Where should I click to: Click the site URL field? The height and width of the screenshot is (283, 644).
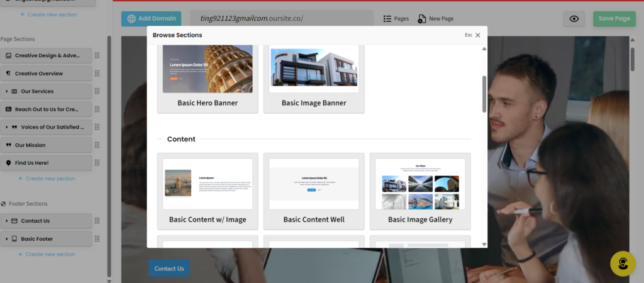[x=282, y=18]
